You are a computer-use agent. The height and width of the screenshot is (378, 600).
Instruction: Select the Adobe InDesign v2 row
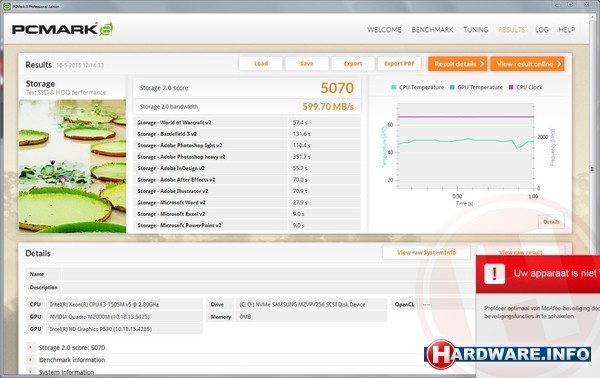[x=247, y=168]
